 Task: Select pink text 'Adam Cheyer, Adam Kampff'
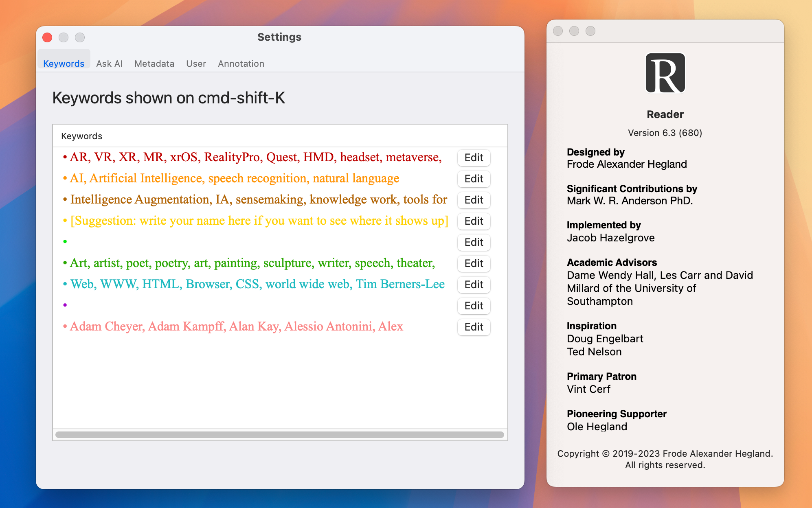point(147,326)
